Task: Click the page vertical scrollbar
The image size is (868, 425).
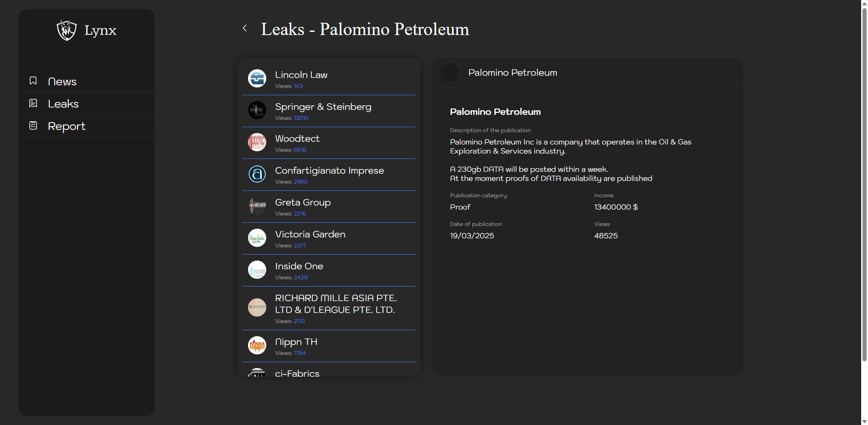Action: [x=864, y=182]
